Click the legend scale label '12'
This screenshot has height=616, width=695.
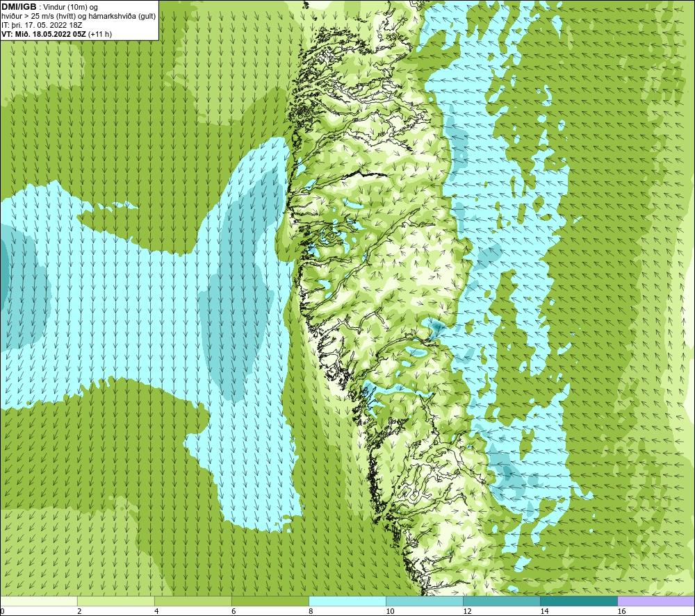pyautogui.click(x=467, y=612)
